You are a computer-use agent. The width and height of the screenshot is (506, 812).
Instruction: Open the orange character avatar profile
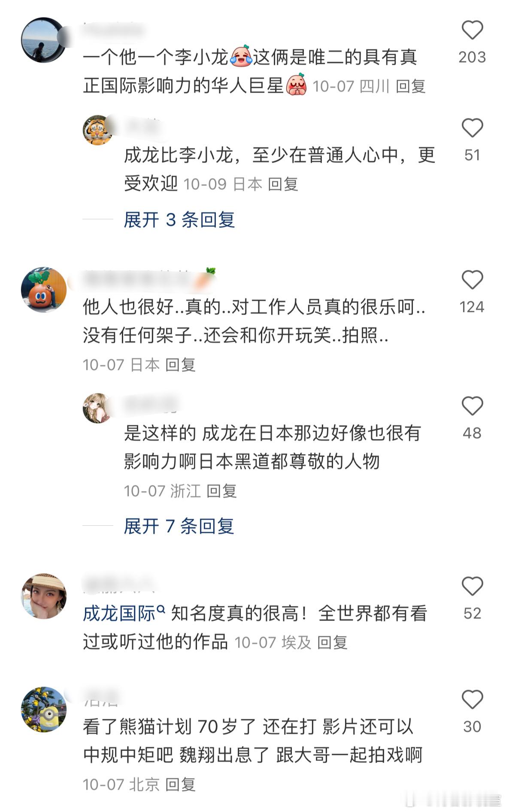coord(44,290)
